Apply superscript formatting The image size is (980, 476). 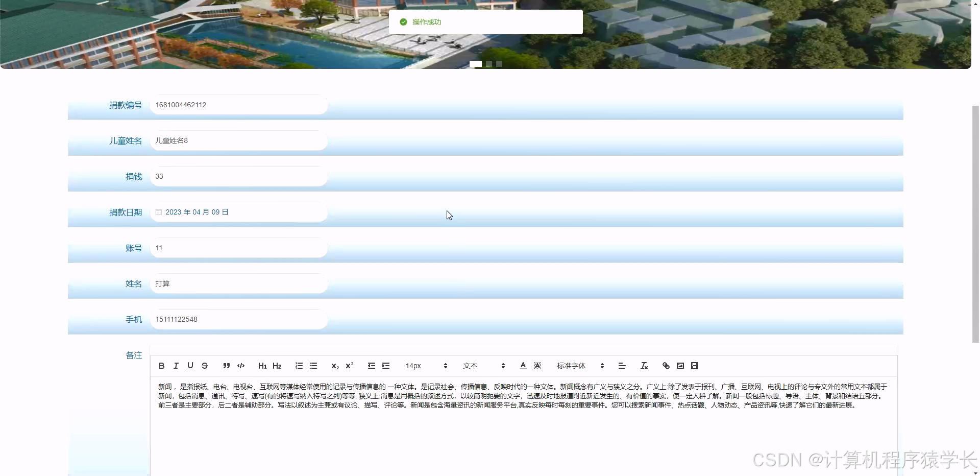point(350,366)
